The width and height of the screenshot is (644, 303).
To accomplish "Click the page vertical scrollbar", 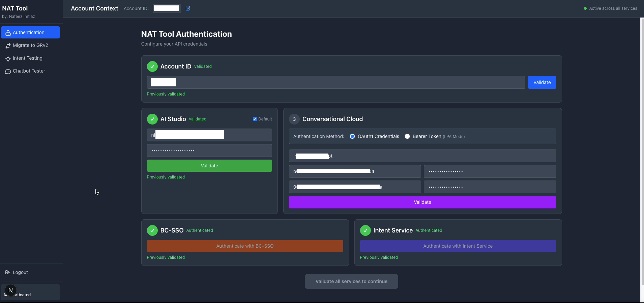I will 642,152.
